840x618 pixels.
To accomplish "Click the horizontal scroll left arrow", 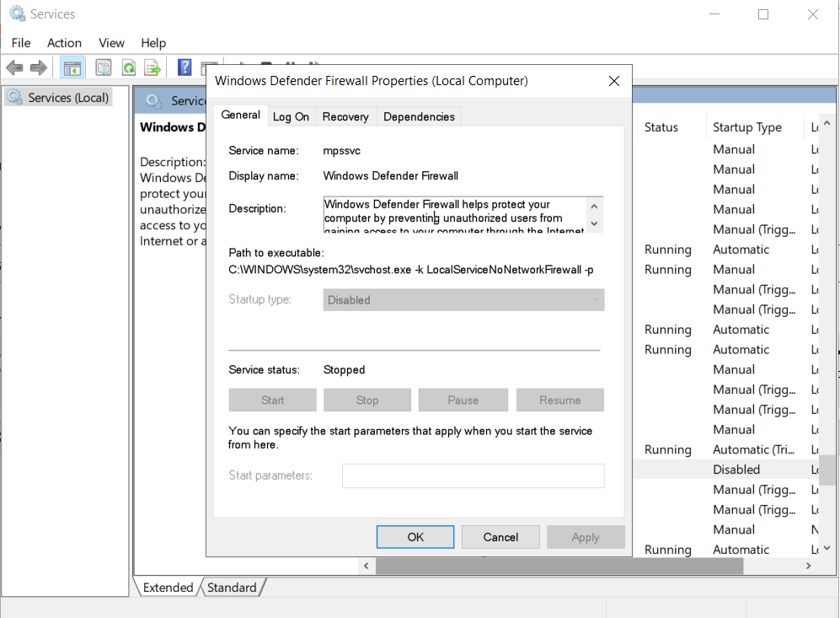I will point(366,566).
